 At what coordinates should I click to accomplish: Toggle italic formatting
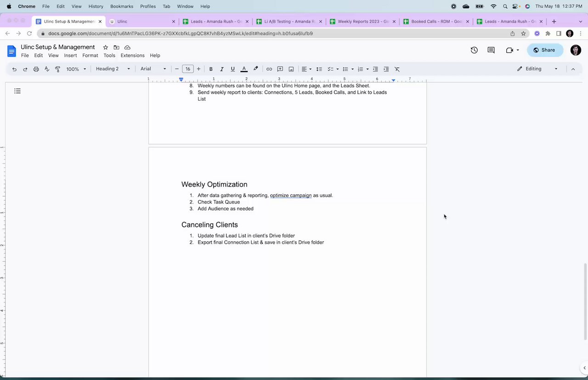222,69
